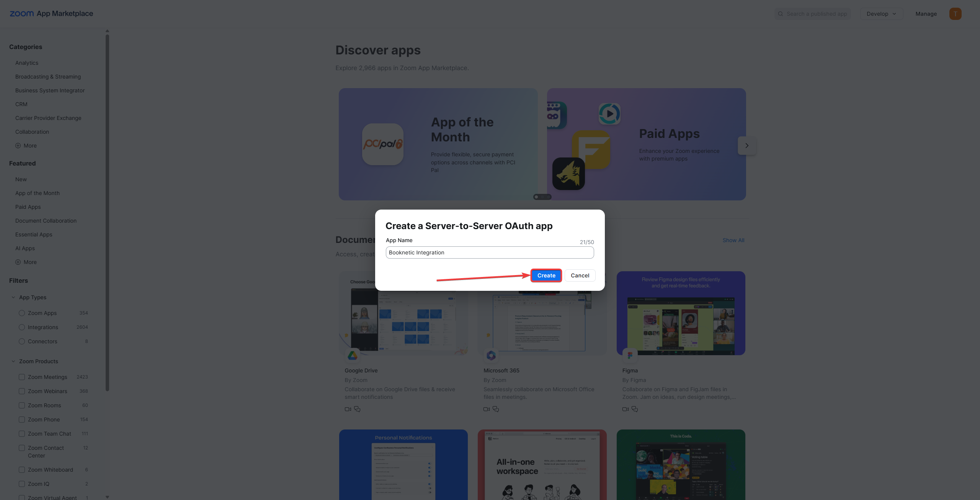Check the Zoom Webinars filter

(22, 391)
